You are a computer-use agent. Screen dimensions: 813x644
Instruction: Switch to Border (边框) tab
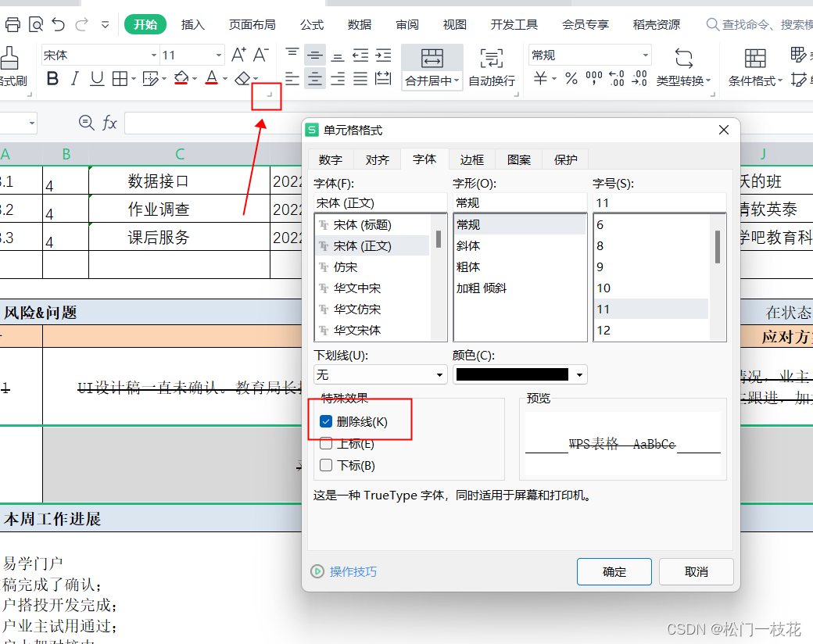[472, 159]
